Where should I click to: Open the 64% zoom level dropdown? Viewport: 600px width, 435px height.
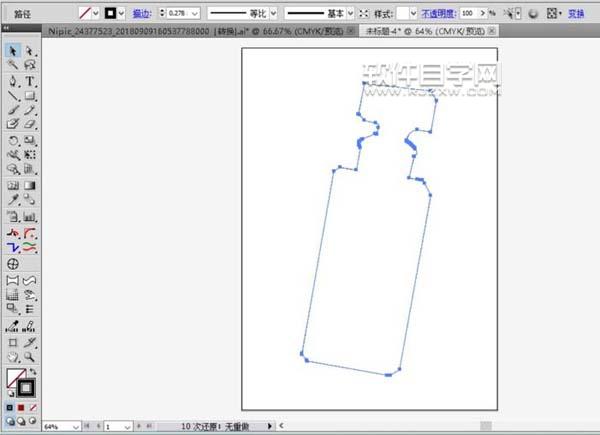coord(76,427)
